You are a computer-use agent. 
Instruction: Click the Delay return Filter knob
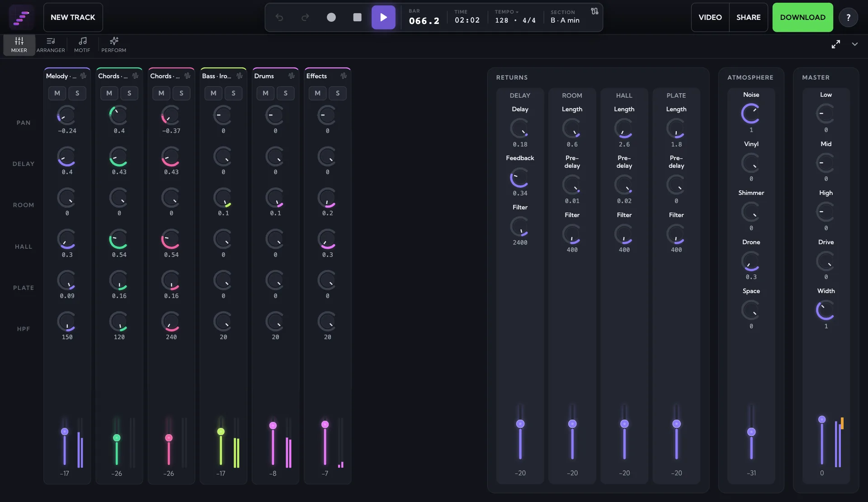point(520,227)
